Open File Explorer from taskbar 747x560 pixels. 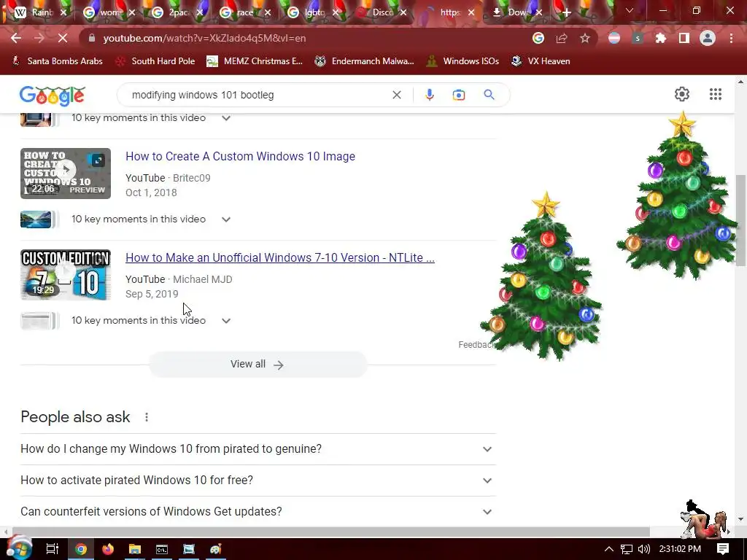click(x=135, y=549)
